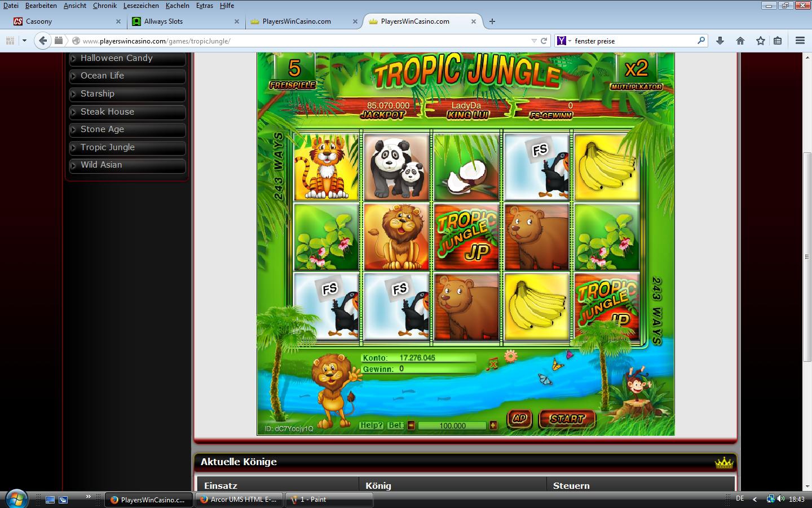Mute game music with the note icon
Screen dimensions: 812x508
[x=492, y=364]
